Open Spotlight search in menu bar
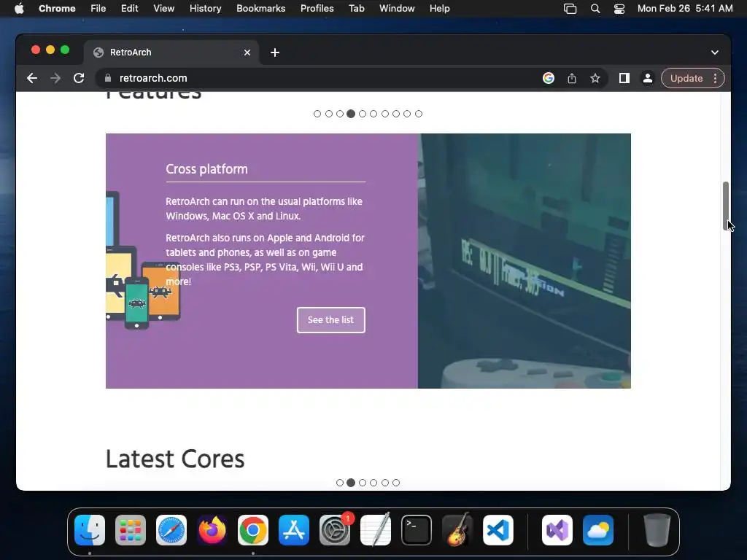 (x=595, y=9)
